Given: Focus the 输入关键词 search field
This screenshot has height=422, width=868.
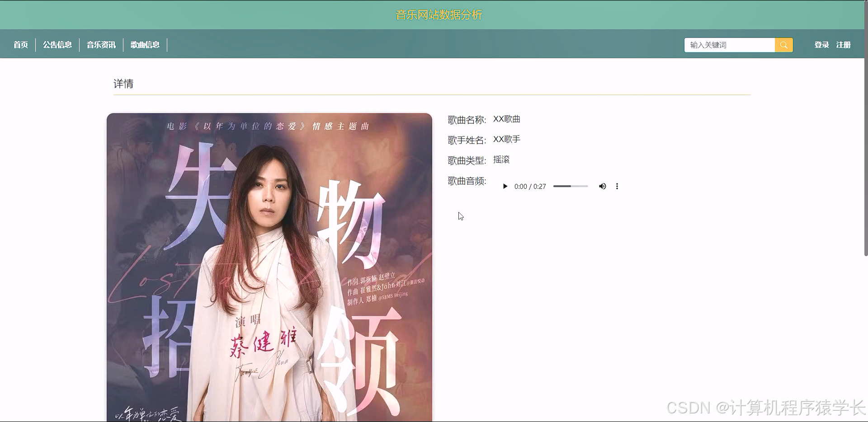Looking at the screenshot, I should 730,45.
